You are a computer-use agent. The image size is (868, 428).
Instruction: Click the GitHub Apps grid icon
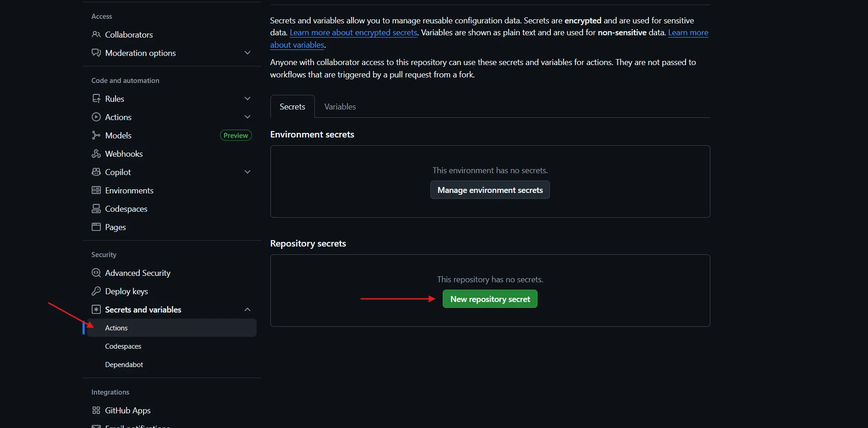pos(96,410)
